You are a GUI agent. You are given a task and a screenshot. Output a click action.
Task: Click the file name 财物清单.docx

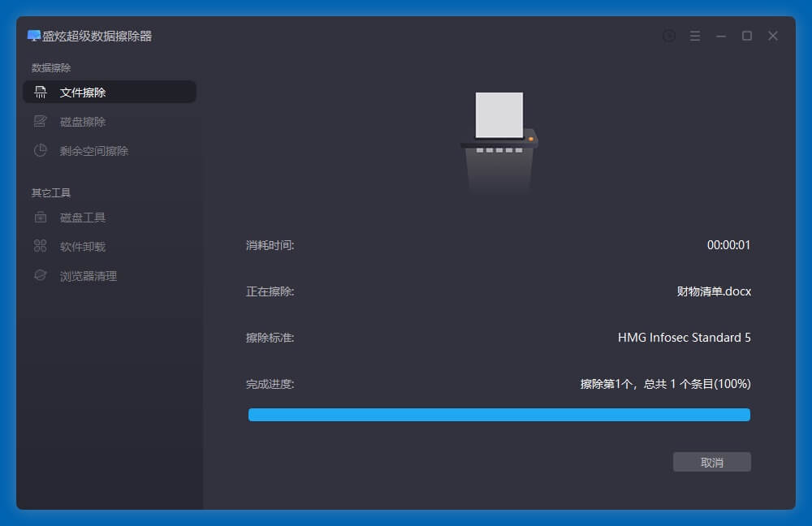(714, 291)
